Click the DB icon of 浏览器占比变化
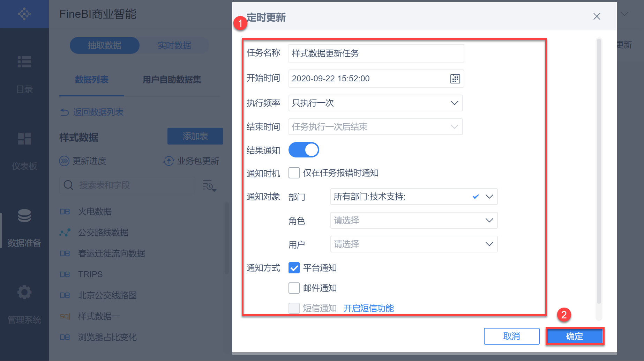Screen dimensions: 644x361 point(65,337)
